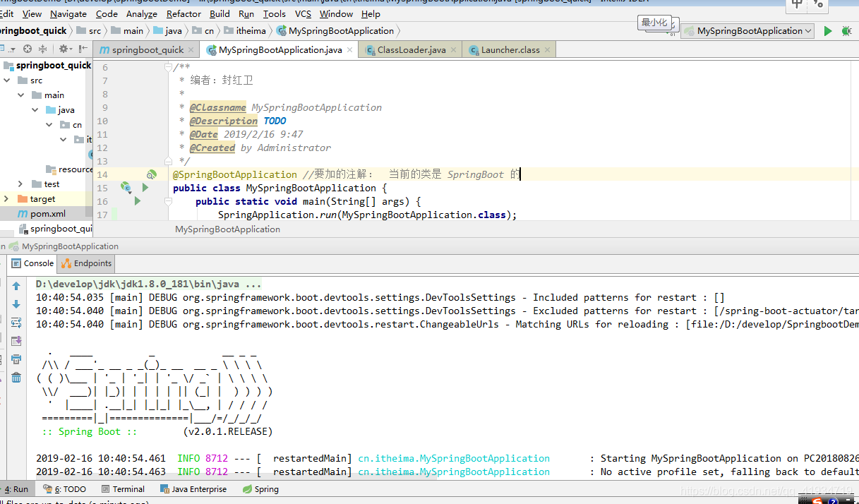Open the Endpoints tab
Screen dimensions: 859x504
[x=87, y=263]
